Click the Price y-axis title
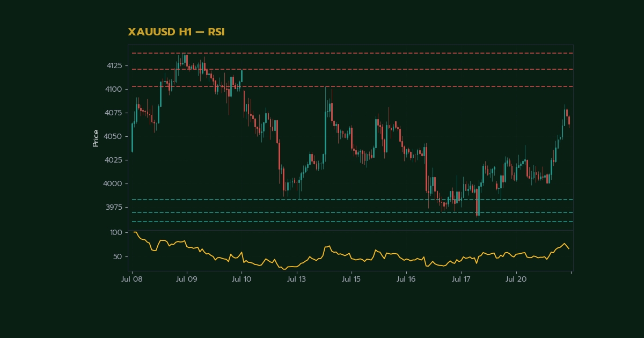644x338 pixels. point(96,138)
